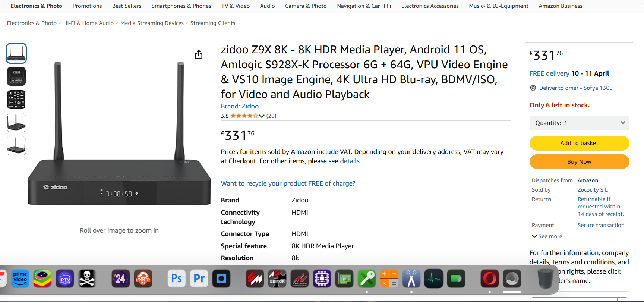Open Electronics & Photo nav item
Viewport: 644px width, 302px height.
(37, 6)
